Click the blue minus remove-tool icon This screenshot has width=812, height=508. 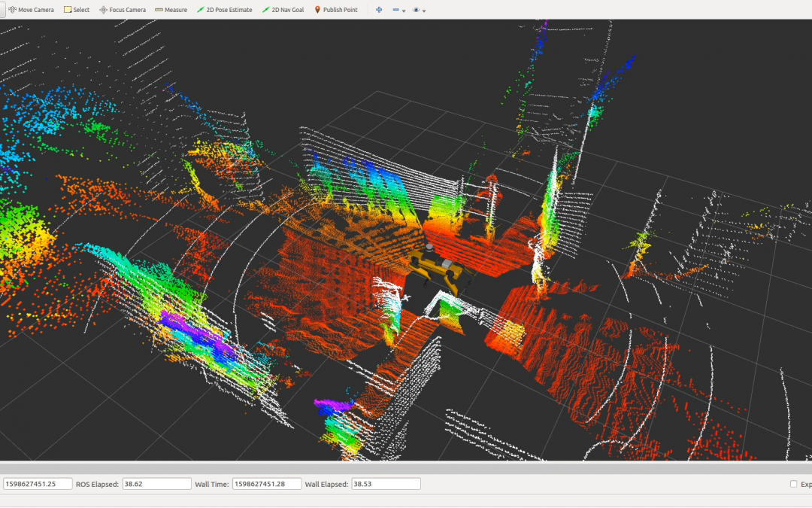(395, 10)
